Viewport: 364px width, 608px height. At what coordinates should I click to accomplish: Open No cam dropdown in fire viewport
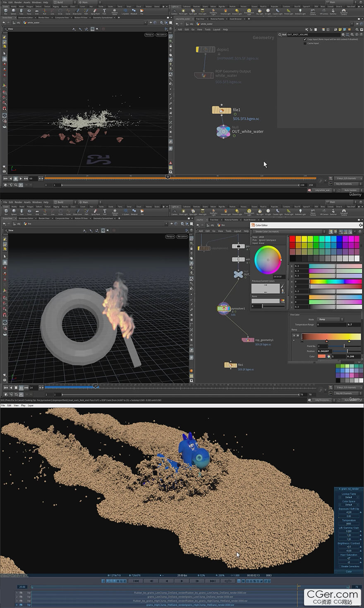pos(182,237)
